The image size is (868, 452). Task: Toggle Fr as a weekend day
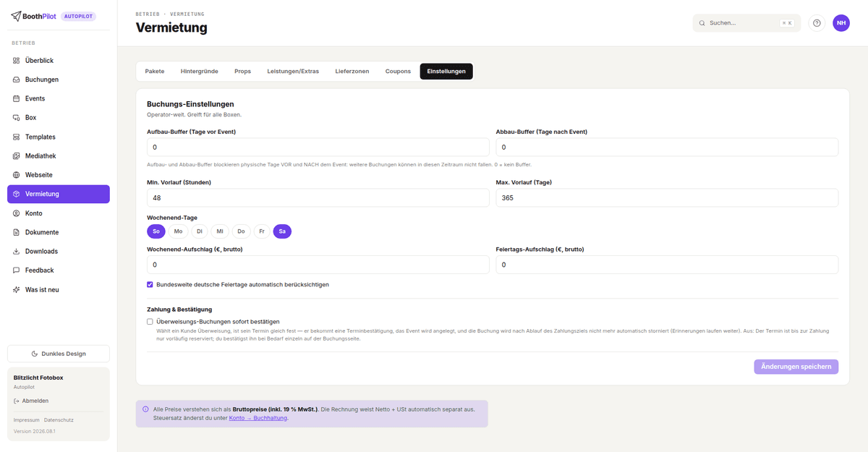262,231
